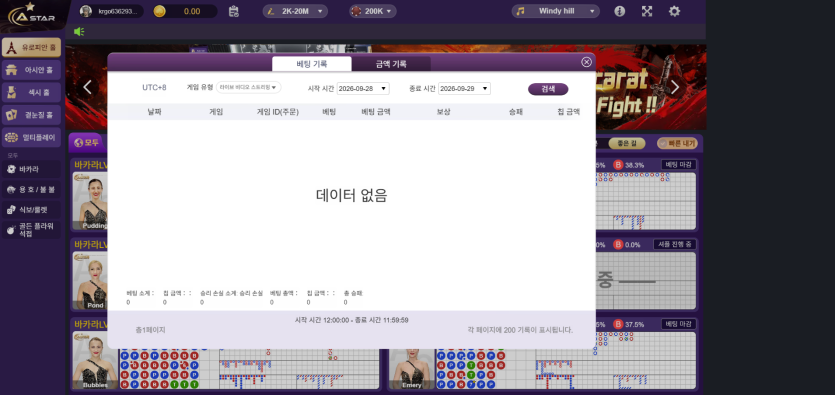Open the 종료 시간 date picker 2026-09-29

point(464,88)
